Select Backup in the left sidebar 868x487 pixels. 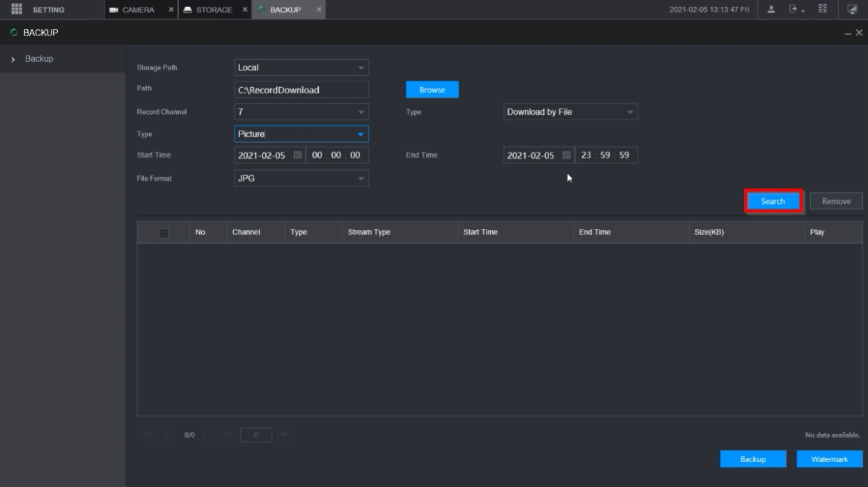pos(39,59)
